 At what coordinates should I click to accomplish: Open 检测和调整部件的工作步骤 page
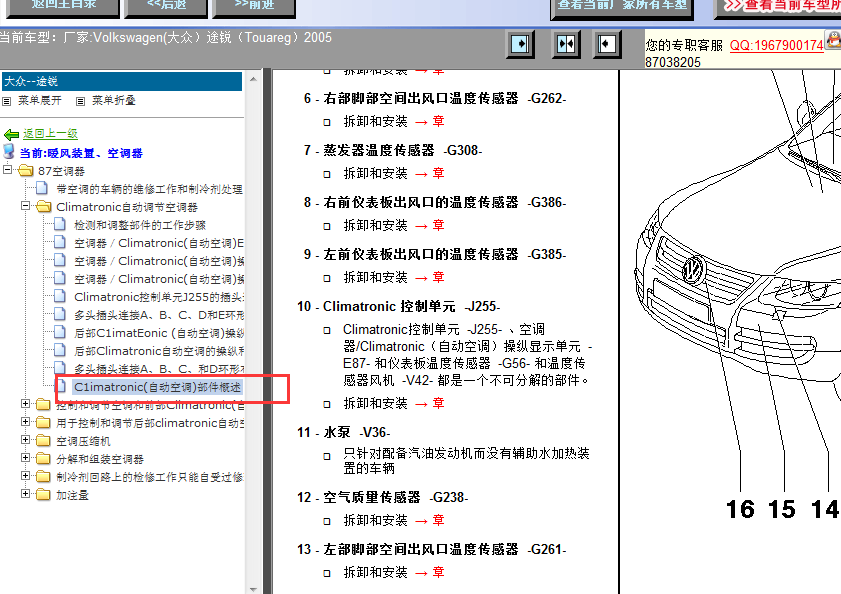[139, 225]
